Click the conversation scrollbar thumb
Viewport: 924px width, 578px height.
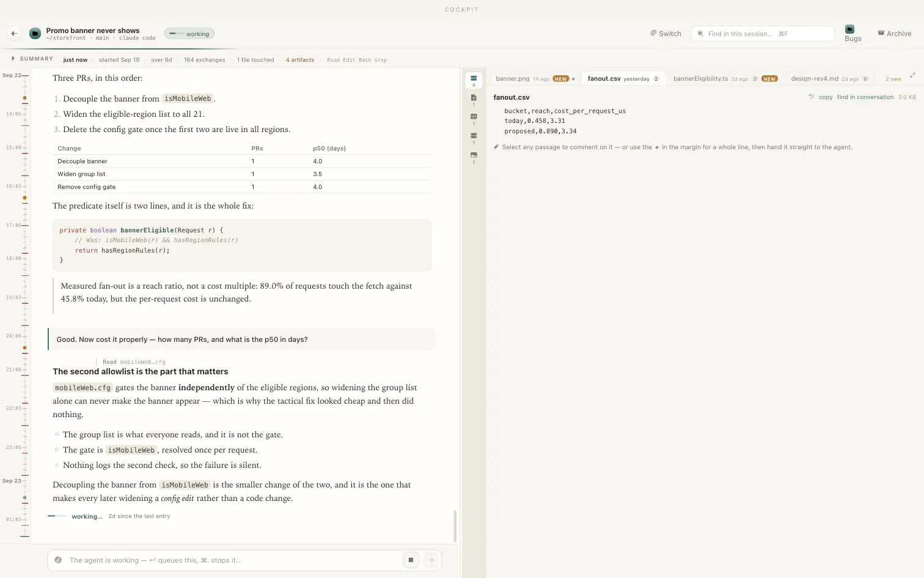point(455,526)
